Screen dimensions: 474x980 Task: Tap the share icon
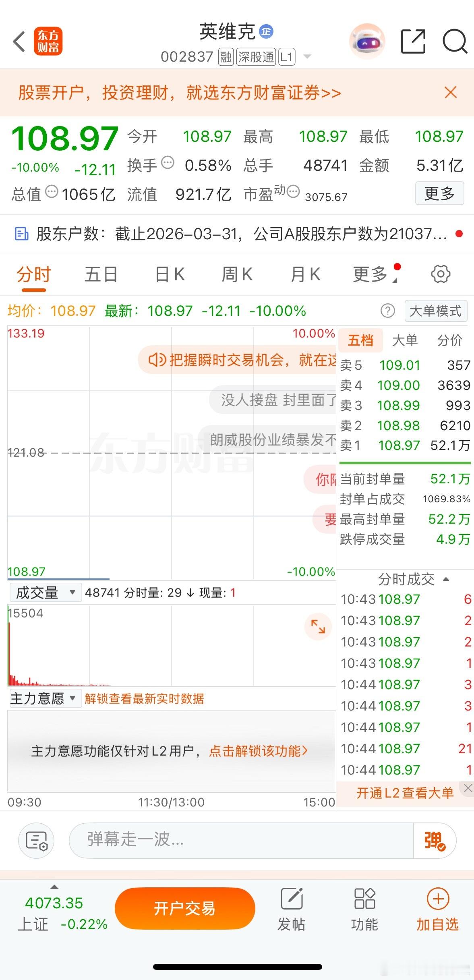click(x=413, y=41)
